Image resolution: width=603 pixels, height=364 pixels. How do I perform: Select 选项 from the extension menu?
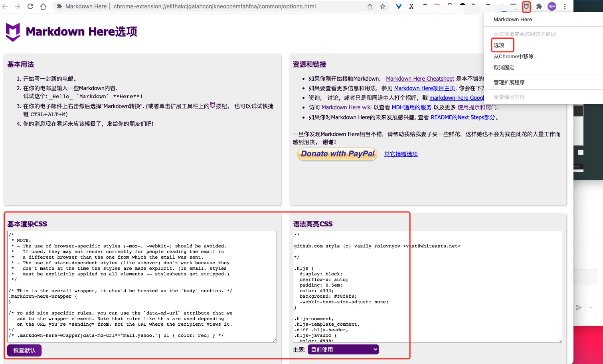(501, 45)
